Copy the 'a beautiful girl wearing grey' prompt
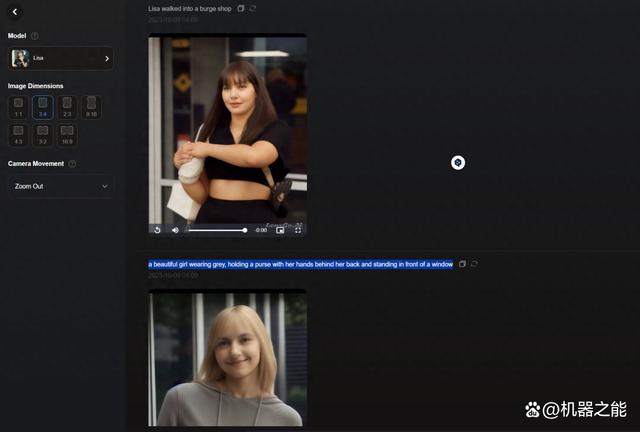The width and height of the screenshot is (640, 432). (x=462, y=264)
